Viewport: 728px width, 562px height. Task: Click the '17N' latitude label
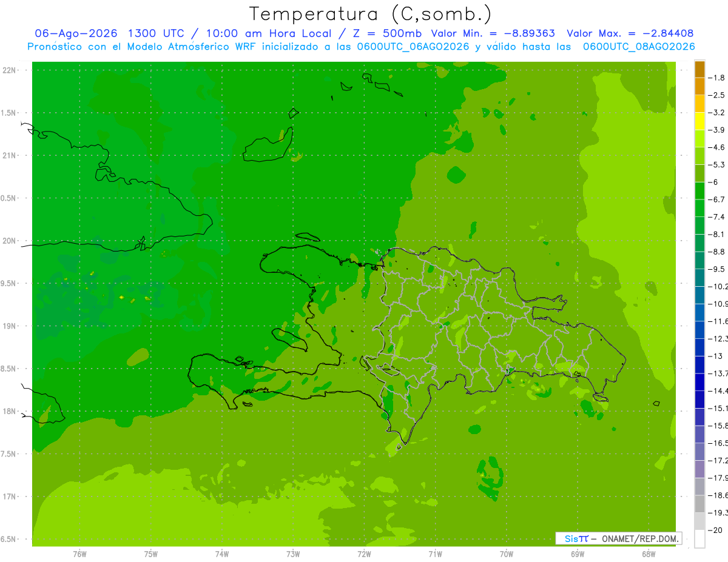(10, 497)
